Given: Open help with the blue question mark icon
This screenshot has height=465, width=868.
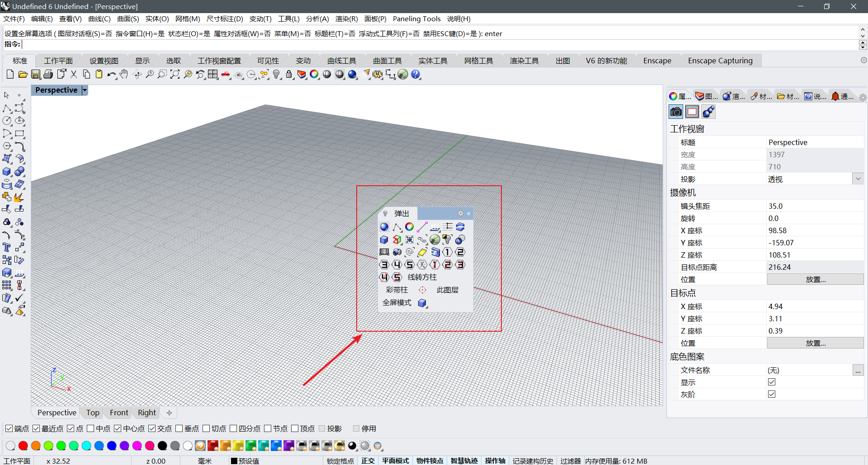Looking at the screenshot, I should [x=416, y=75].
